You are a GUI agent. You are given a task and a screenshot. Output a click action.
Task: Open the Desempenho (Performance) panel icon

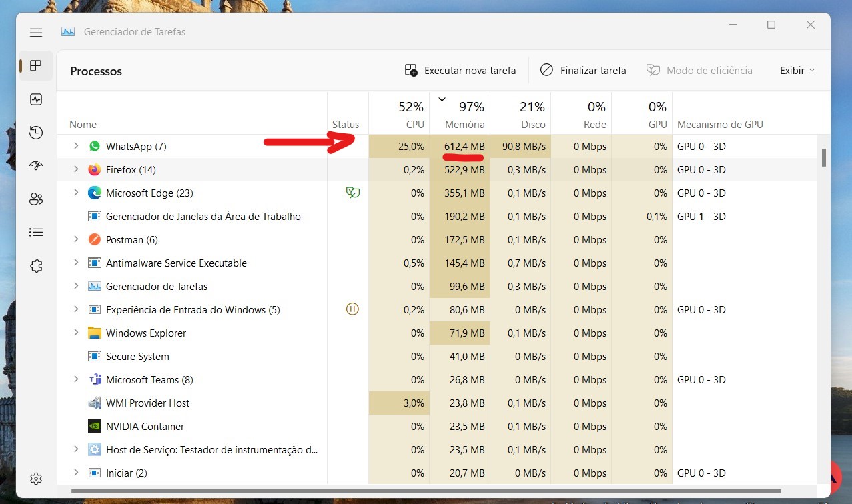click(x=35, y=99)
